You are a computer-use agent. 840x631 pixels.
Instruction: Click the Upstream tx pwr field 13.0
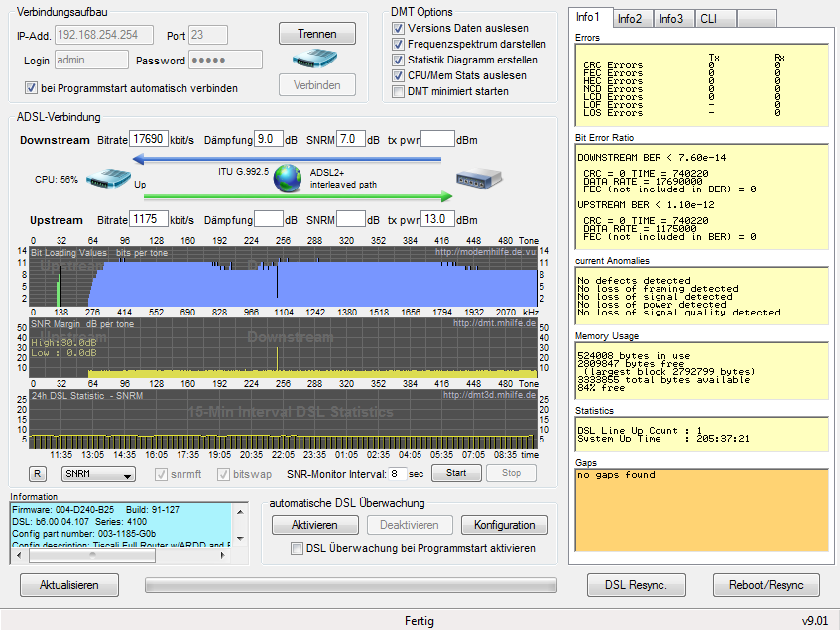pos(437,219)
